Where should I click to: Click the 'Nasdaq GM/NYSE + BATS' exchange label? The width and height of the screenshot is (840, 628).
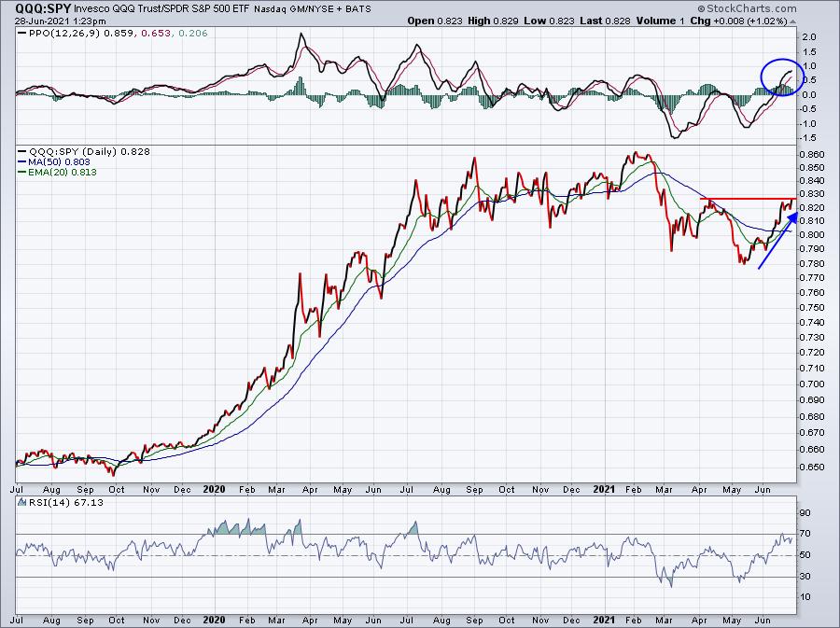pyautogui.click(x=313, y=9)
